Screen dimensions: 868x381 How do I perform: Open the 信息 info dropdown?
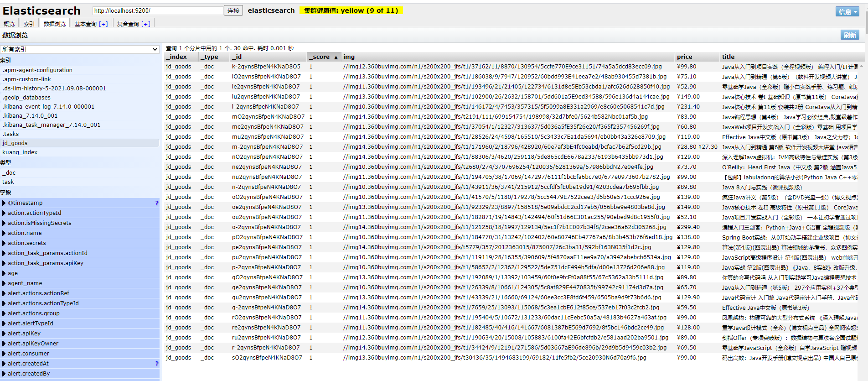[x=847, y=11]
